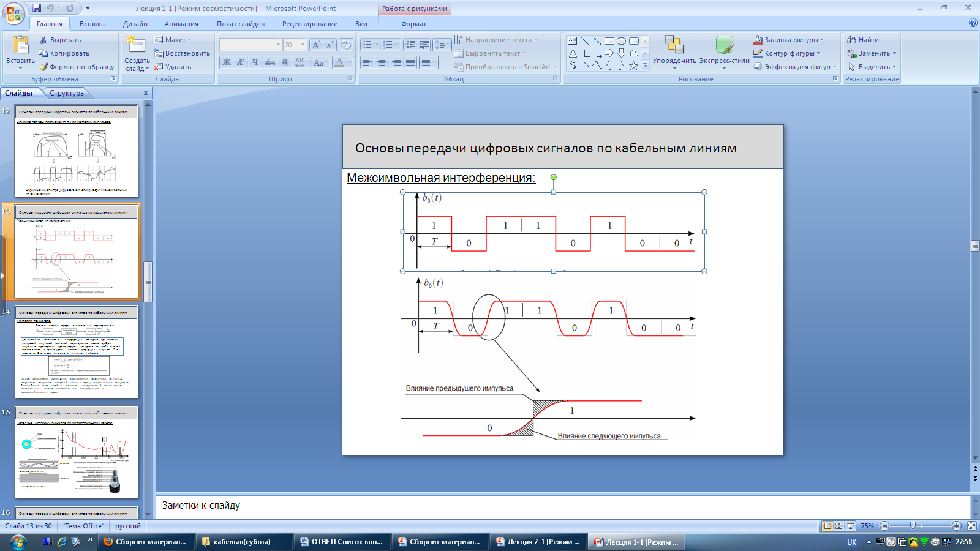Copy selection with Копировать
Viewport: 980px width, 551px height.
click(x=64, y=53)
